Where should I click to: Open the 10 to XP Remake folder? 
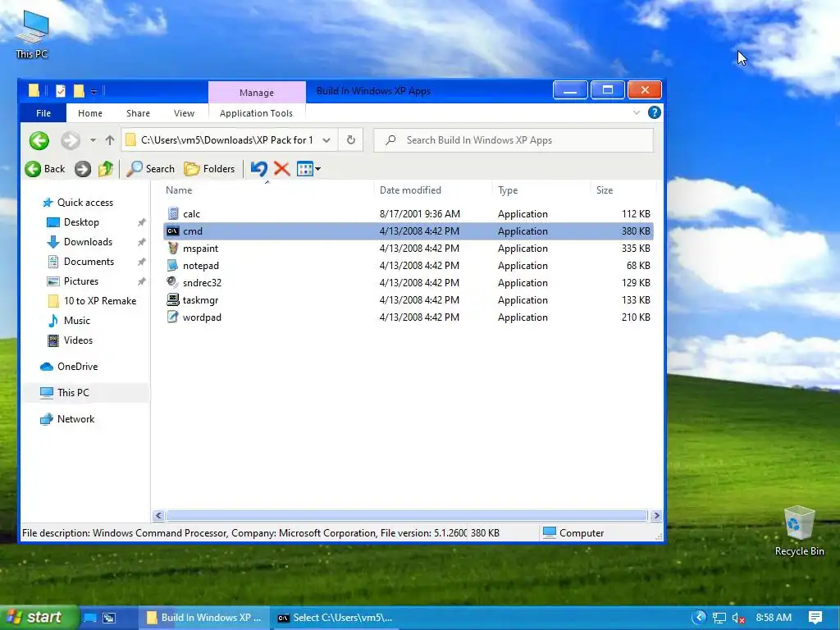92,300
